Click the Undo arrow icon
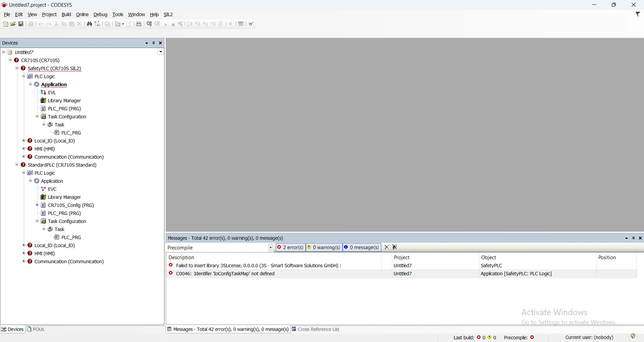Screen dimensions: 644x342 [x=41, y=24]
